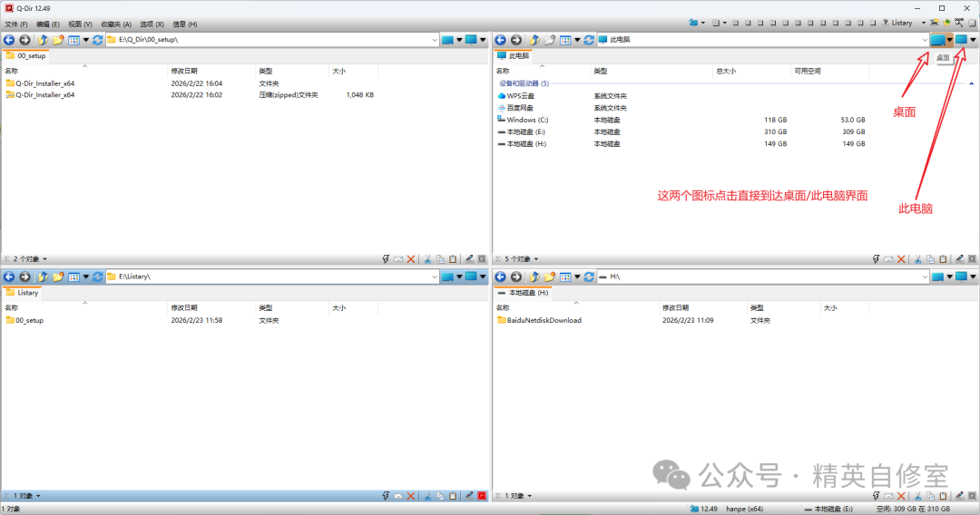Click This-PC monitor icon in top-right pane
This screenshot has height=515, width=980.
click(961, 40)
